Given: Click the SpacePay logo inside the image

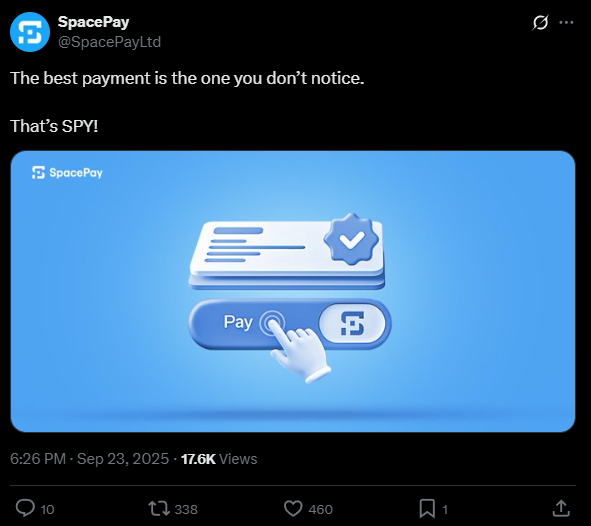Looking at the screenshot, I should pos(67,173).
